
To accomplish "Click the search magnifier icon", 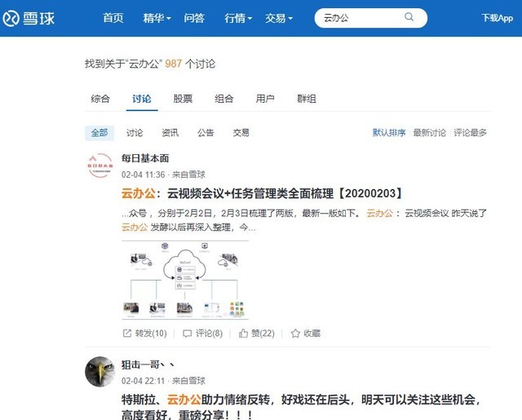I will (x=409, y=17).
